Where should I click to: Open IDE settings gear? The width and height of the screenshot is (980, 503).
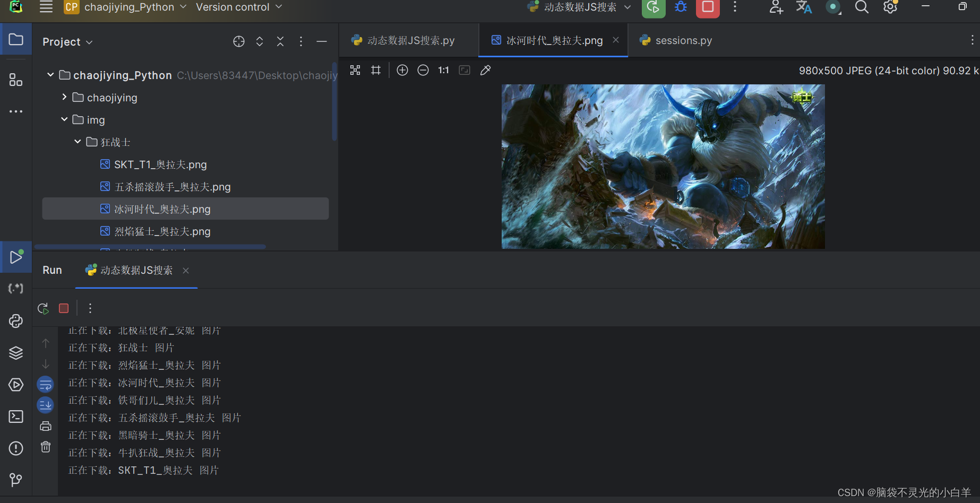pos(890,7)
